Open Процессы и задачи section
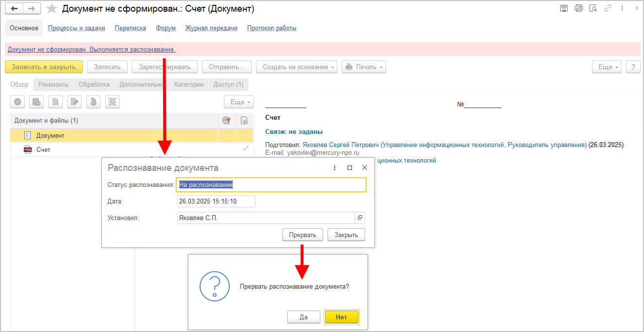 [76, 28]
